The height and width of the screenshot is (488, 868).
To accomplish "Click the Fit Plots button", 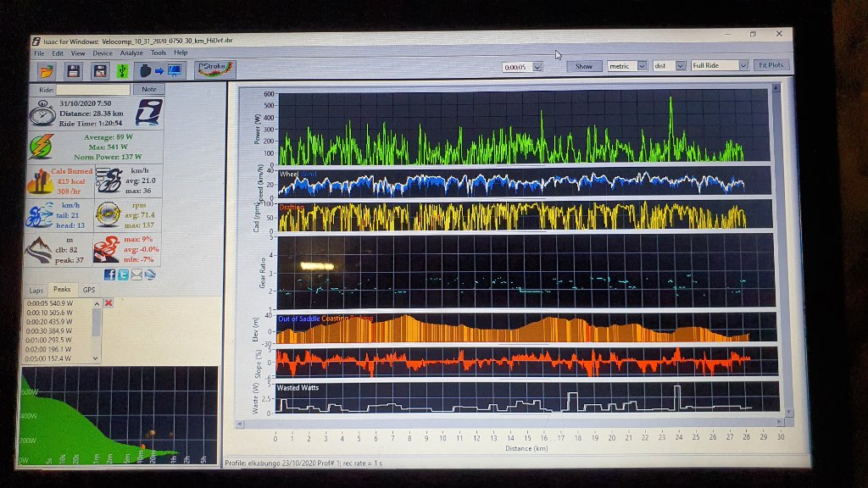I will pos(771,65).
